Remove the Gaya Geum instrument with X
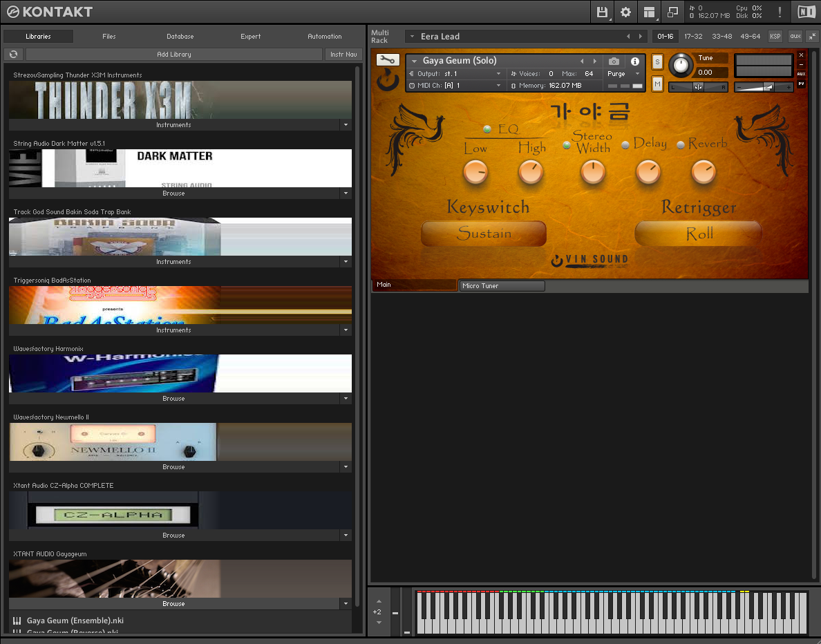 (801, 55)
